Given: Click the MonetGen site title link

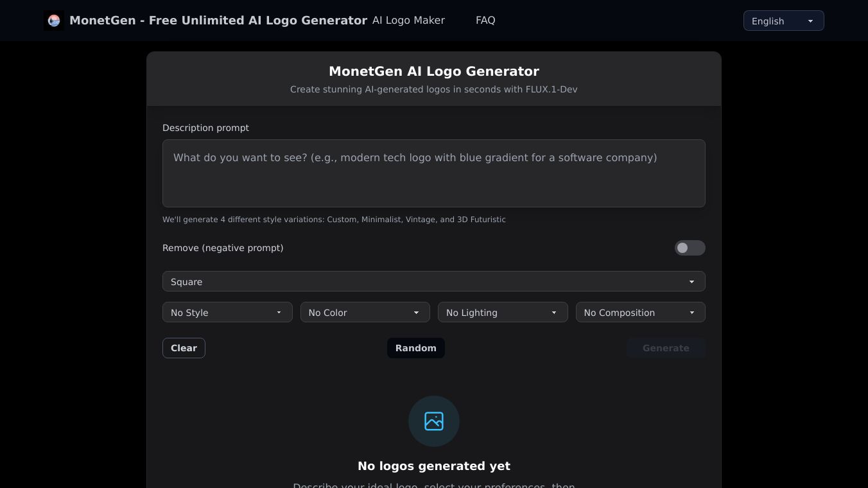Looking at the screenshot, I should [x=218, y=21].
